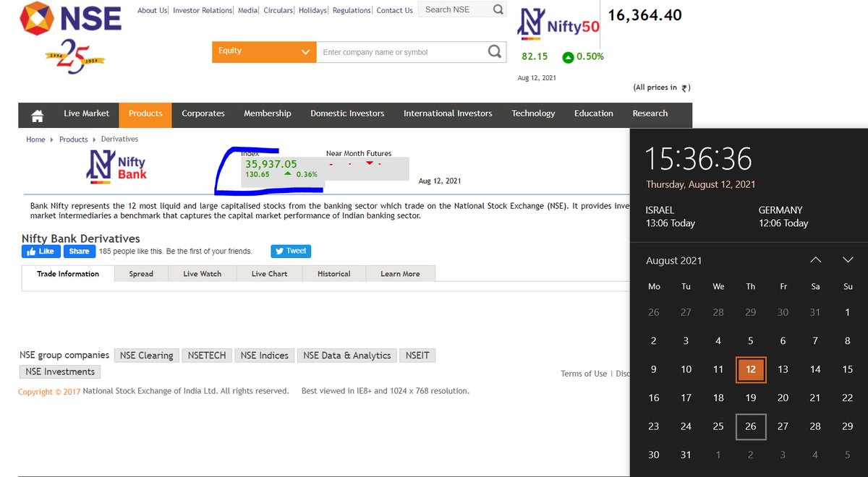Click Thursday, August 12, 2021 date link
Screen dimensions: 868x477
[700, 184]
